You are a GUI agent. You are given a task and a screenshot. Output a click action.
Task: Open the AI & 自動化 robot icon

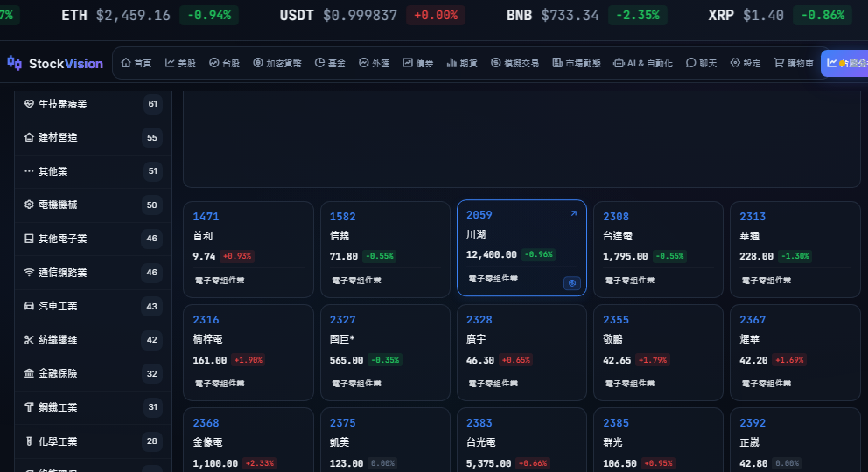pyautogui.click(x=619, y=63)
